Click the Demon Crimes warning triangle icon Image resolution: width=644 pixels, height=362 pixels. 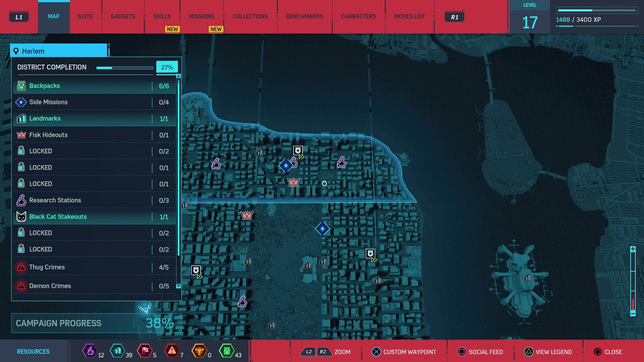coord(21,286)
